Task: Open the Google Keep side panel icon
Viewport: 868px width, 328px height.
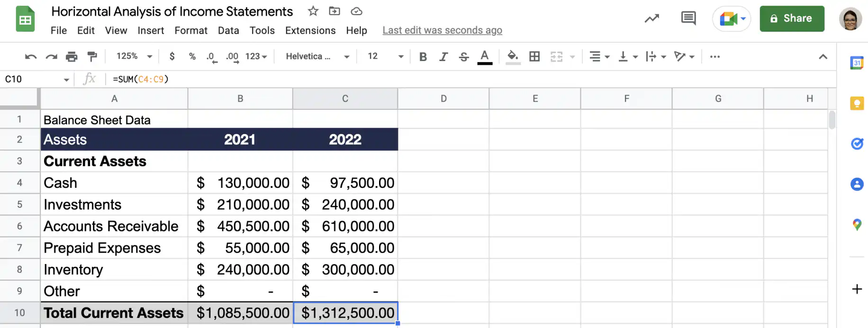Action: point(857,103)
